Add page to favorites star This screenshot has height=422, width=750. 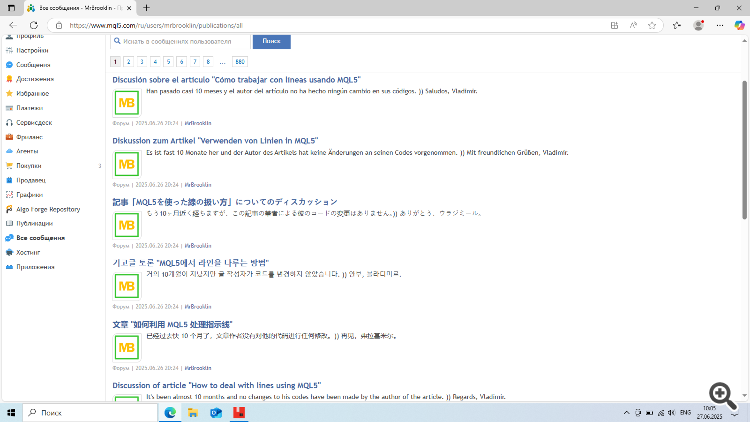tap(652, 25)
